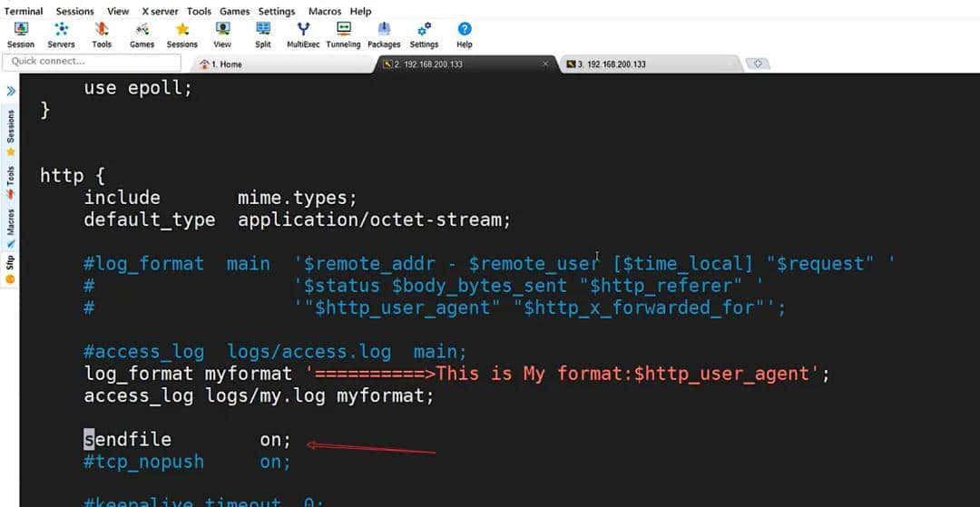Open the X server menu
980x507 pixels.
pos(160,11)
